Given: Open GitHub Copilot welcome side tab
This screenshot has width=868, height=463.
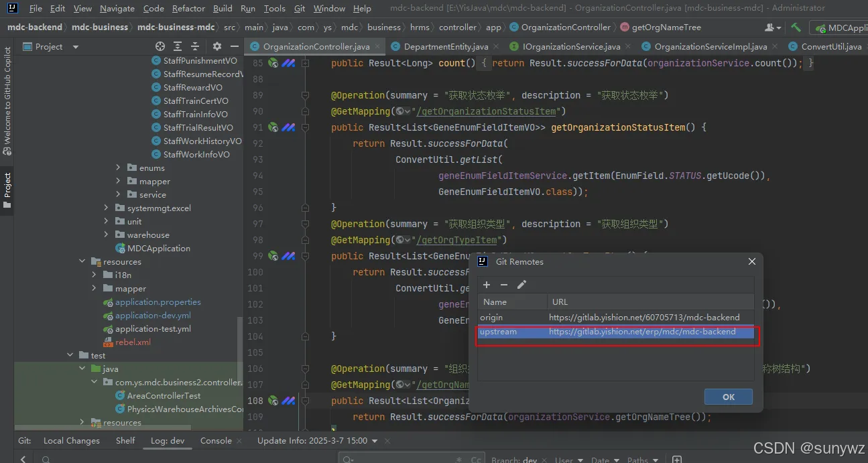Looking at the screenshot, I should (x=7, y=101).
